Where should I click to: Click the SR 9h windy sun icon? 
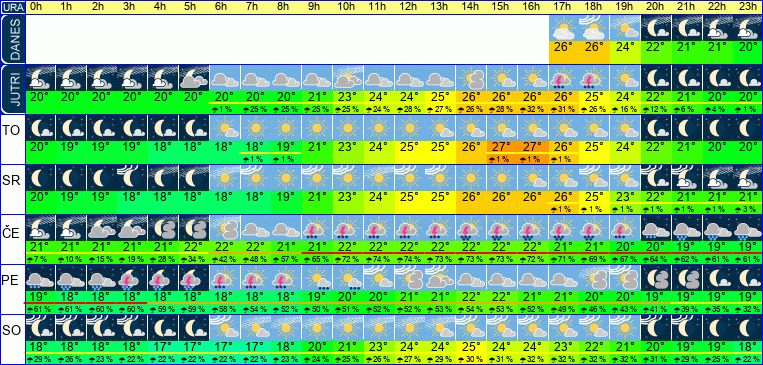[316, 179]
